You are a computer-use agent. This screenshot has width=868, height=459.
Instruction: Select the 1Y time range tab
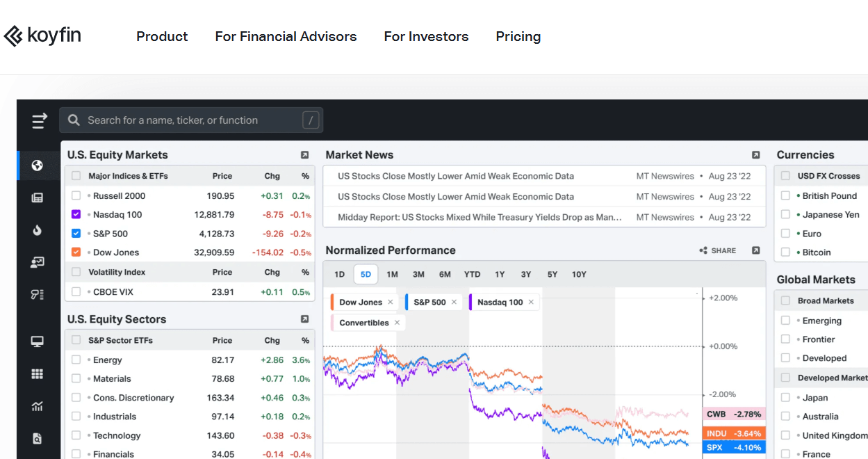coord(500,274)
